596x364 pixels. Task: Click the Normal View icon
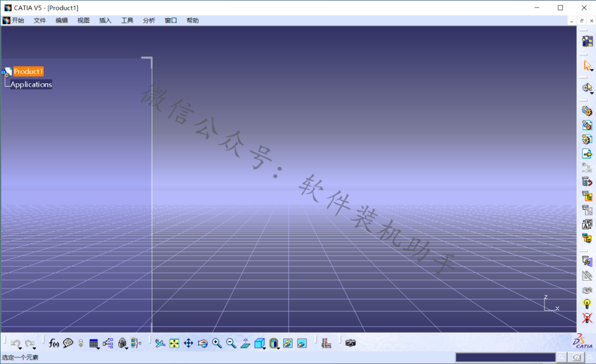246,344
